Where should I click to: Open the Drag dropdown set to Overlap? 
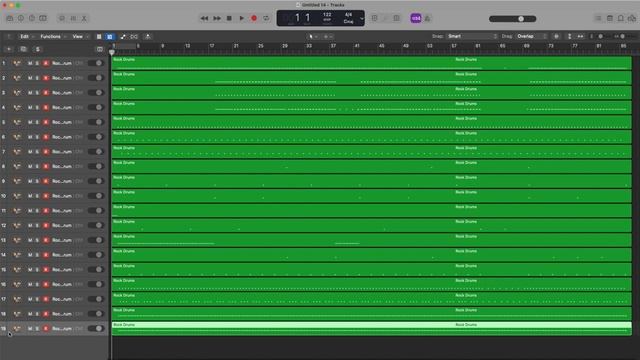point(531,36)
